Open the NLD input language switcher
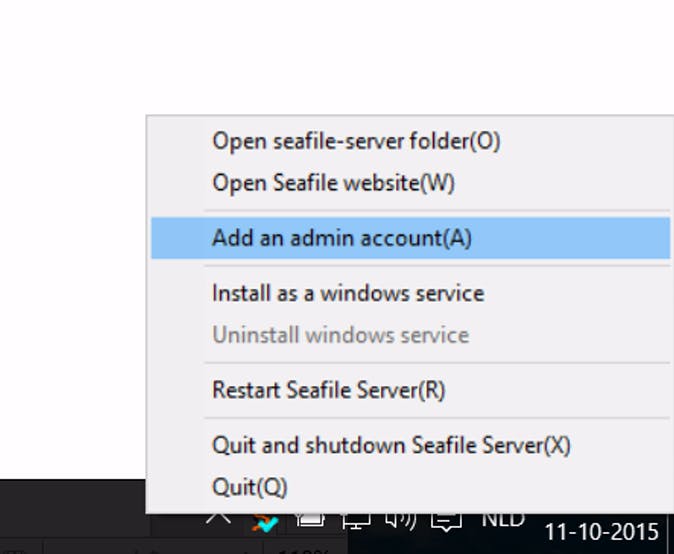 click(x=503, y=519)
